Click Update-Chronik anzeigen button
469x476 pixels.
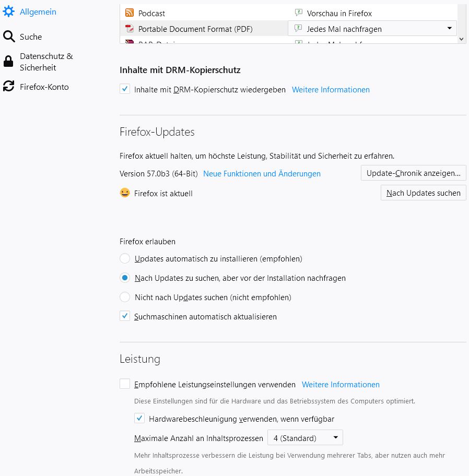click(414, 173)
